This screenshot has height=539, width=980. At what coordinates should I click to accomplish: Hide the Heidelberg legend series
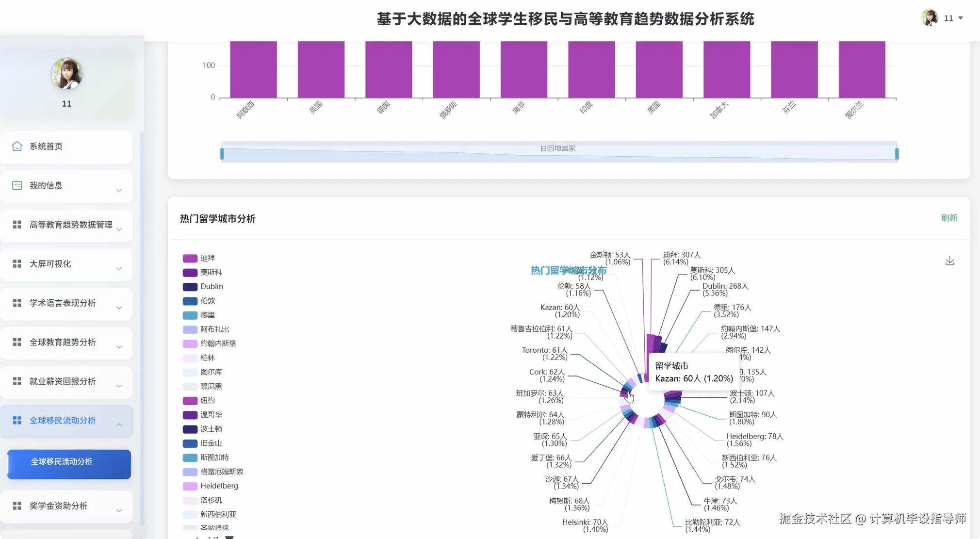coord(190,486)
